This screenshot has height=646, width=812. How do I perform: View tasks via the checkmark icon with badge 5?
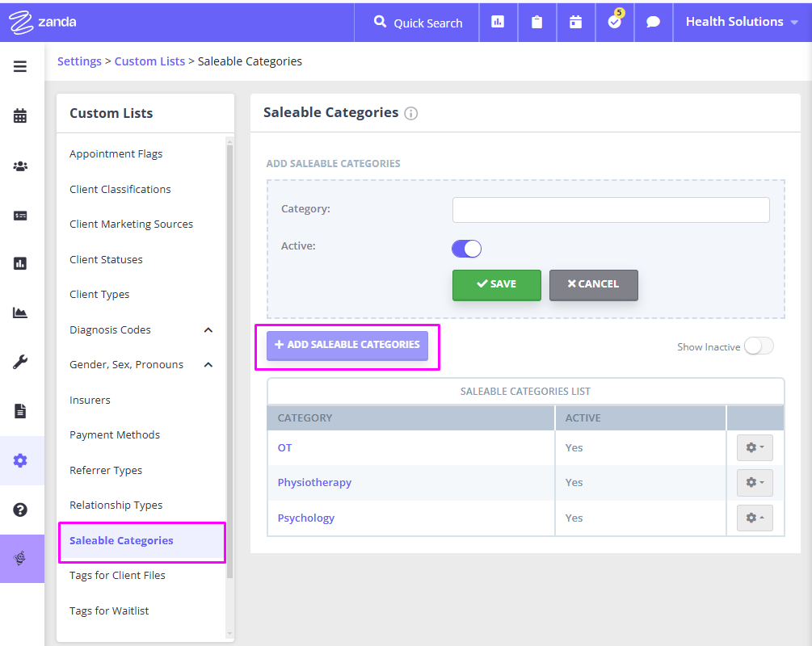coord(614,24)
